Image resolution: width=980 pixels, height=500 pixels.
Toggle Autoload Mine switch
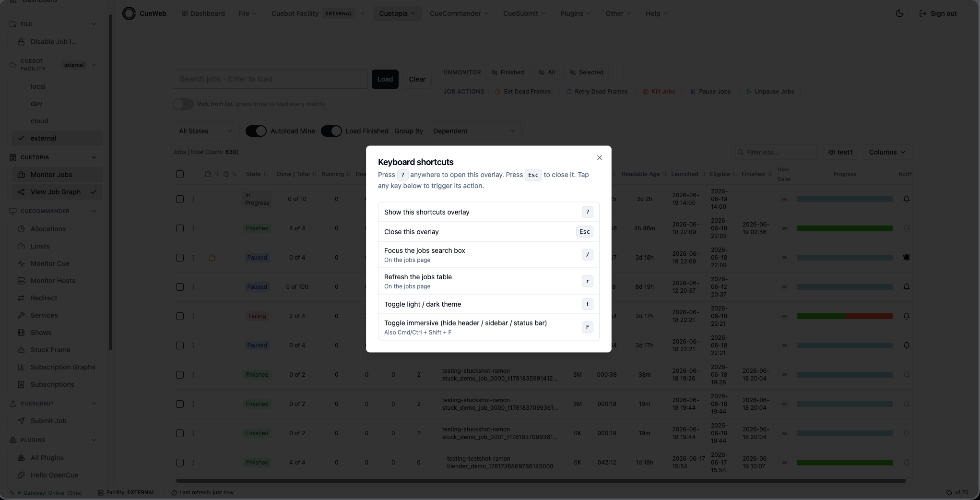pos(256,131)
